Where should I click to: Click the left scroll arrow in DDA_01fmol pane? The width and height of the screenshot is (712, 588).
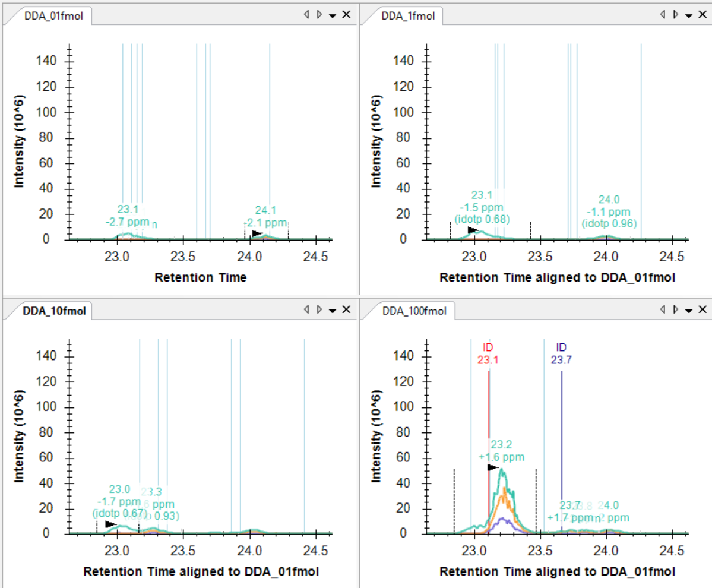click(306, 14)
